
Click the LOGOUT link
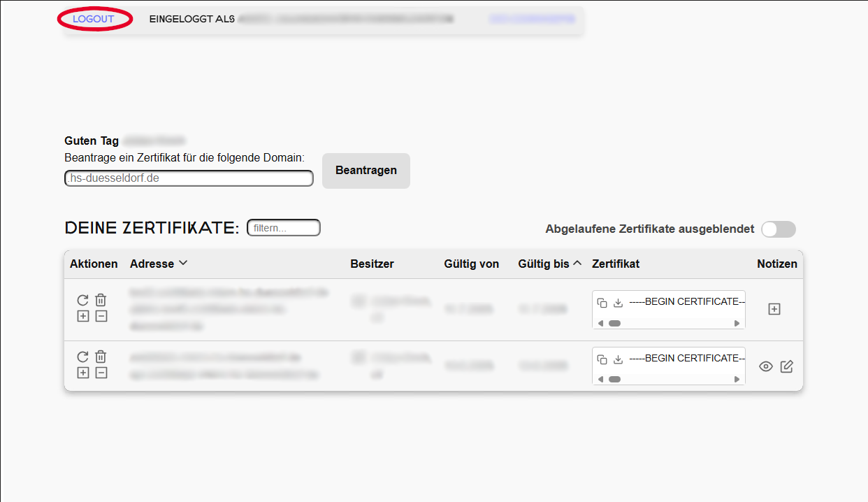pos(93,19)
